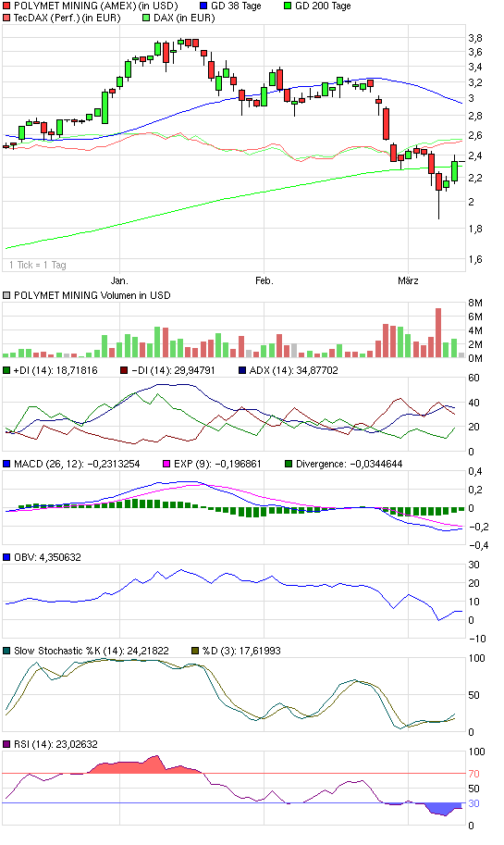Click the grey Volumen legend swatch

(x=6, y=295)
